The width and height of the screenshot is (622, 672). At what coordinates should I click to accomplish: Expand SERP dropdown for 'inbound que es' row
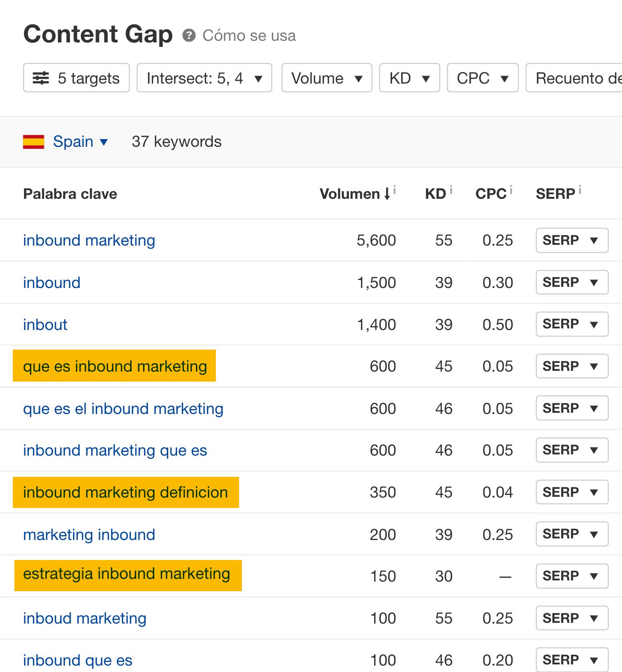(x=572, y=660)
